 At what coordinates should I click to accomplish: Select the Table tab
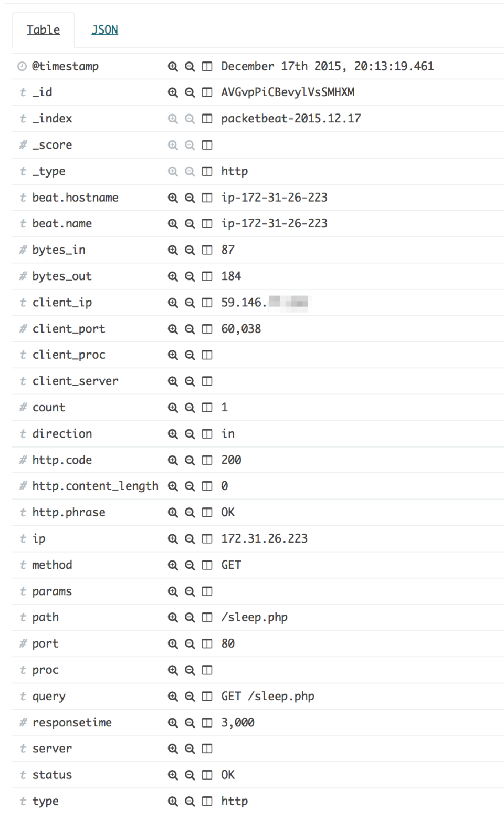click(43, 30)
